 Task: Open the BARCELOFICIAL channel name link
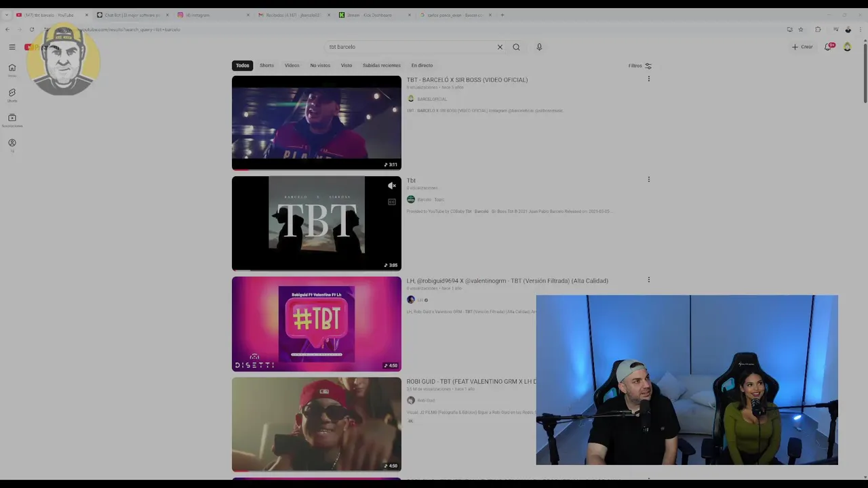pos(432,99)
